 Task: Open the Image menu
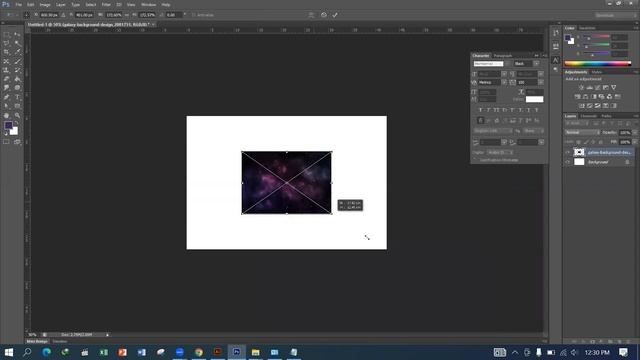coord(45,4)
